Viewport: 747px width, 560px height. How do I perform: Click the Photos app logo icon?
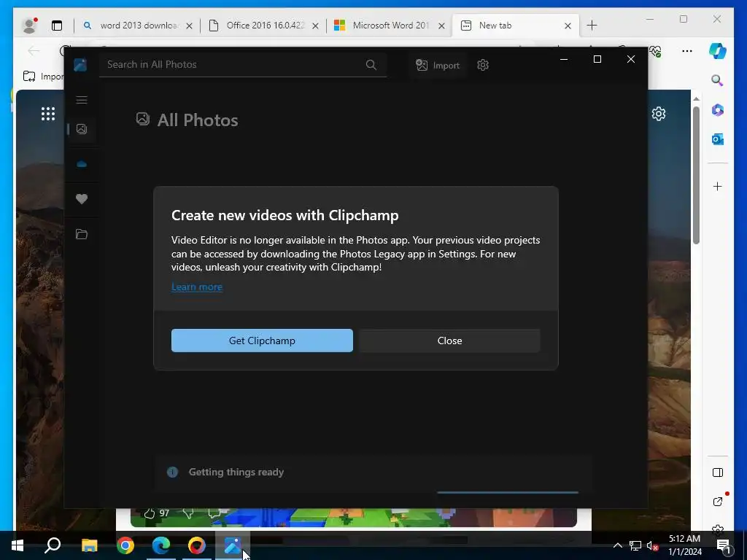pyautogui.click(x=80, y=64)
